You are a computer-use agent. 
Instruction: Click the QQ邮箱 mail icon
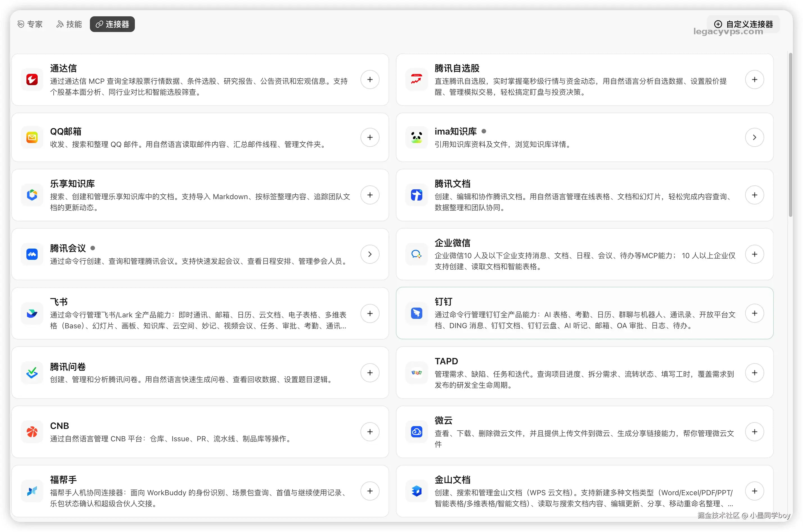point(32,137)
